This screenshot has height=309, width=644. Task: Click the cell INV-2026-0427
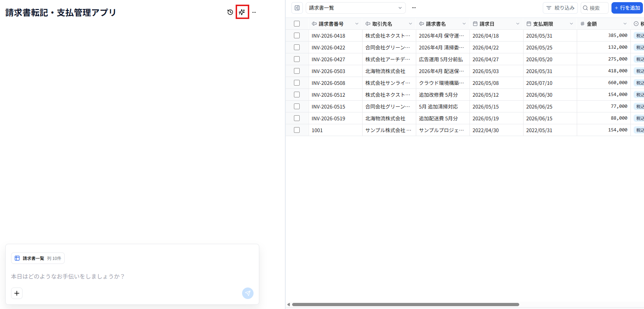335,59
